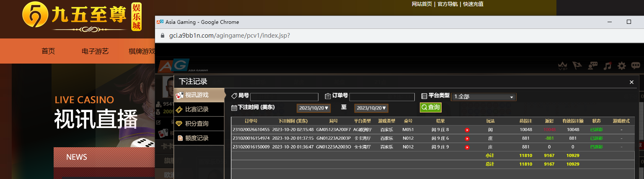The height and width of the screenshot is (179, 644).
Task: Click the 网站首页 link
Action: pos(422,4)
